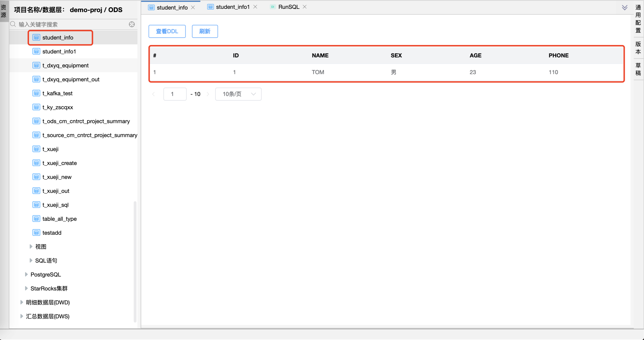Click the DI icon on the RunSQL tab
Screen dimensions: 644x340
(273, 7)
